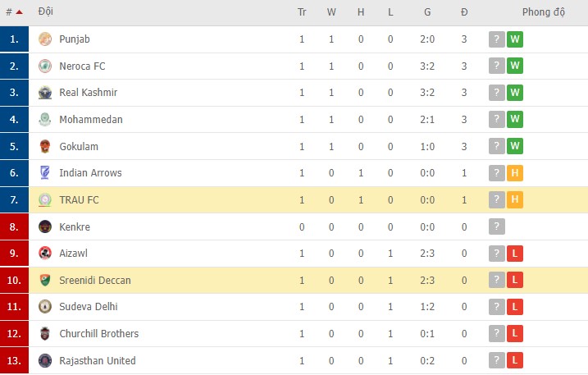Image resolution: width=588 pixels, height=375 pixels.
Task: Click the Đội column header
Action: tap(46, 12)
